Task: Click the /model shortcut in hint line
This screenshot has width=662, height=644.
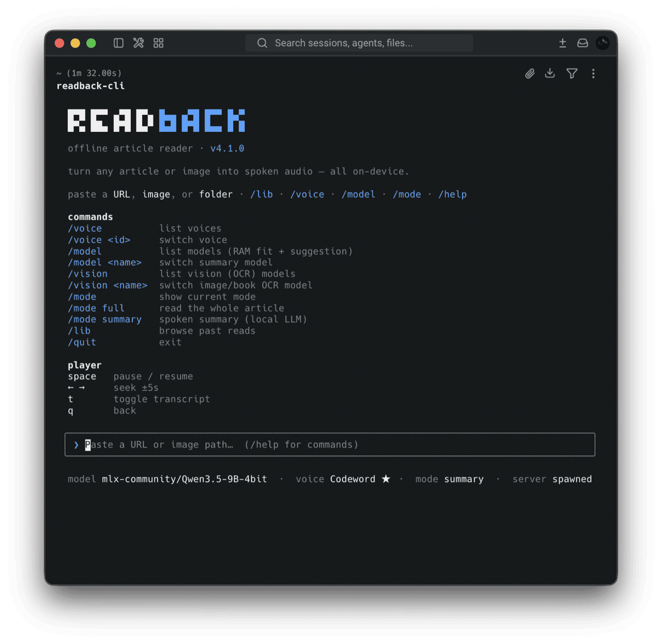Action: (x=358, y=194)
